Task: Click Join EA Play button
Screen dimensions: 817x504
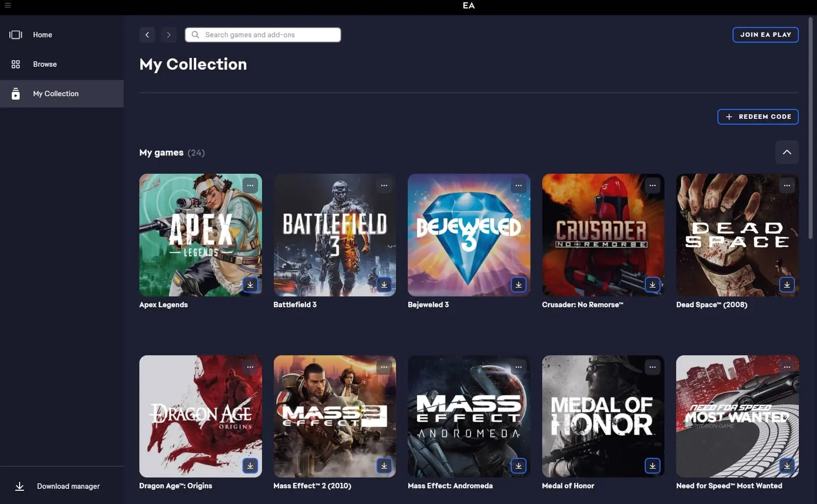Action: click(x=765, y=35)
